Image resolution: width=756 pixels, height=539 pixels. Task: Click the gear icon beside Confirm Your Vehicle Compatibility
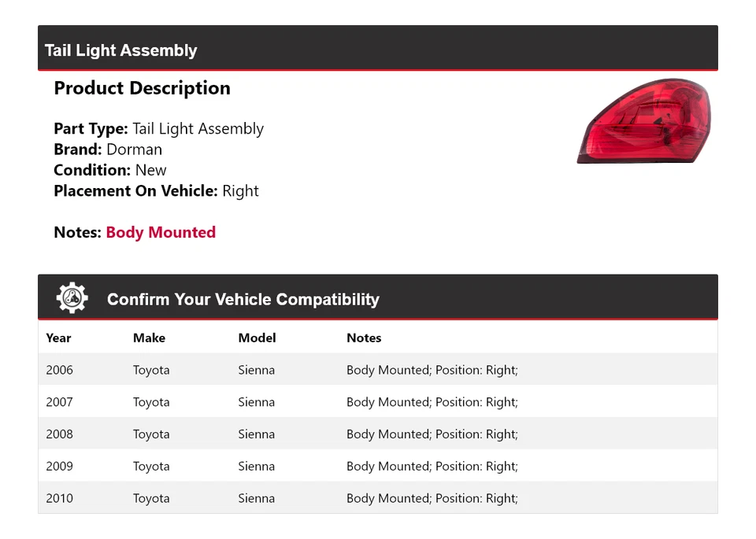pos(72,298)
